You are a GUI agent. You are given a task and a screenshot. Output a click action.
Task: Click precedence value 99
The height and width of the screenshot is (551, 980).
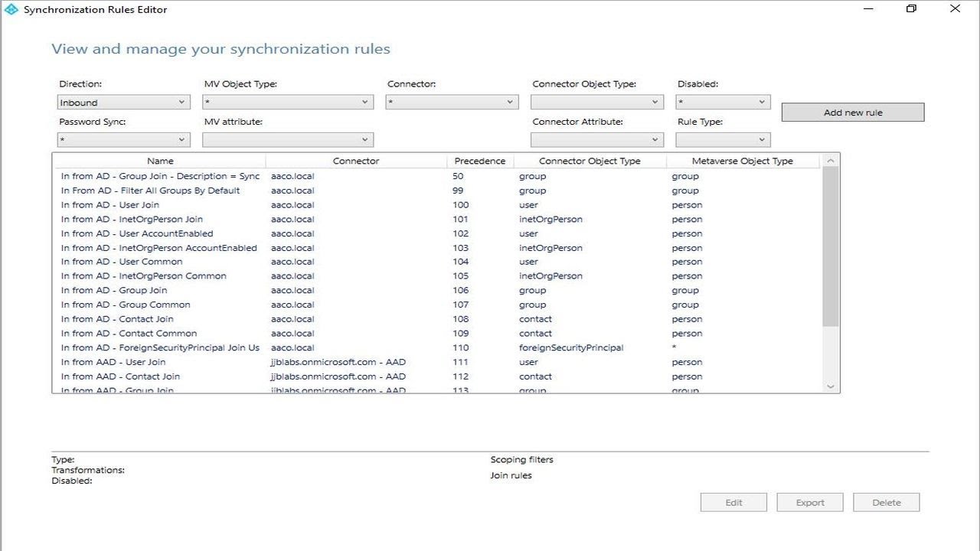tap(458, 191)
